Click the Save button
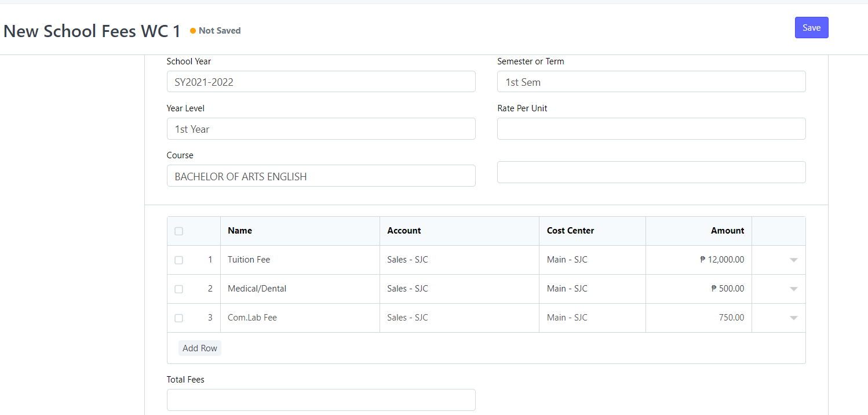Viewport: 868px width, 415px height. pos(811,27)
